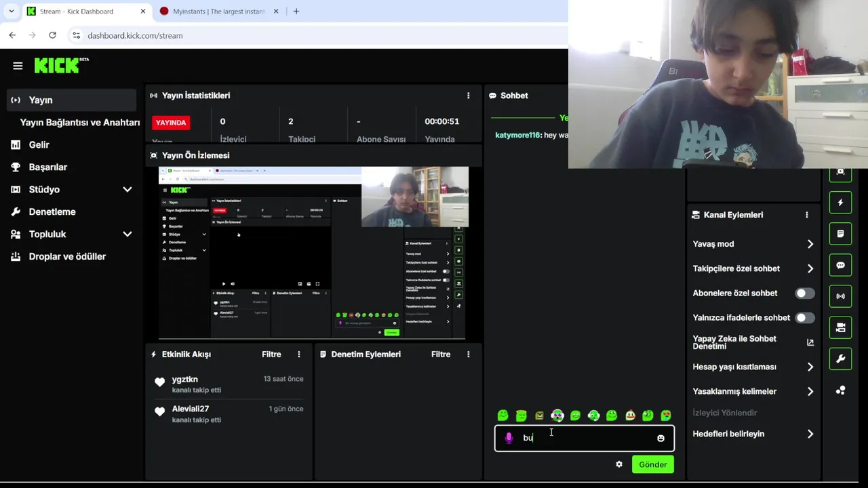This screenshot has height=488, width=868.
Task: Toggle Abonelere özel sohbet switch
Action: [804, 293]
